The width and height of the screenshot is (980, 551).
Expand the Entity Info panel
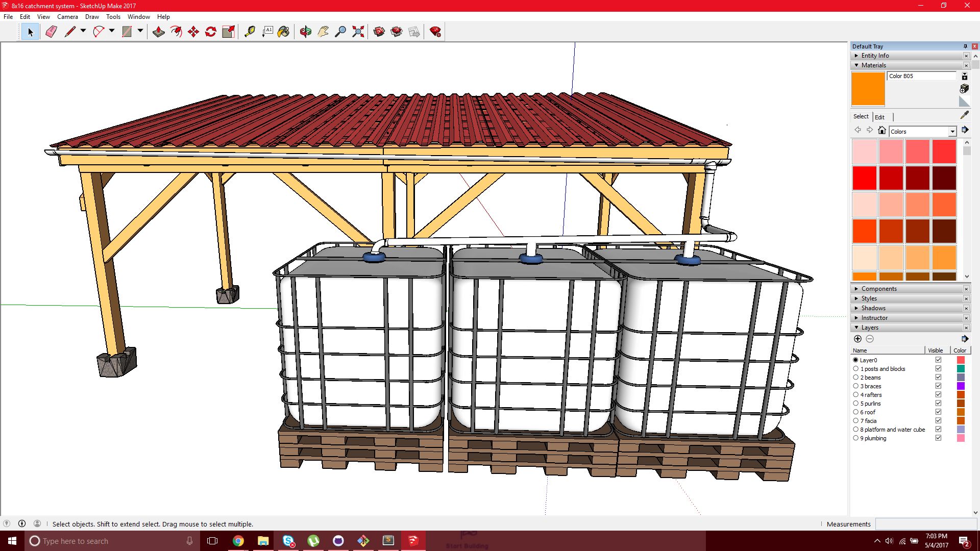click(x=857, y=56)
